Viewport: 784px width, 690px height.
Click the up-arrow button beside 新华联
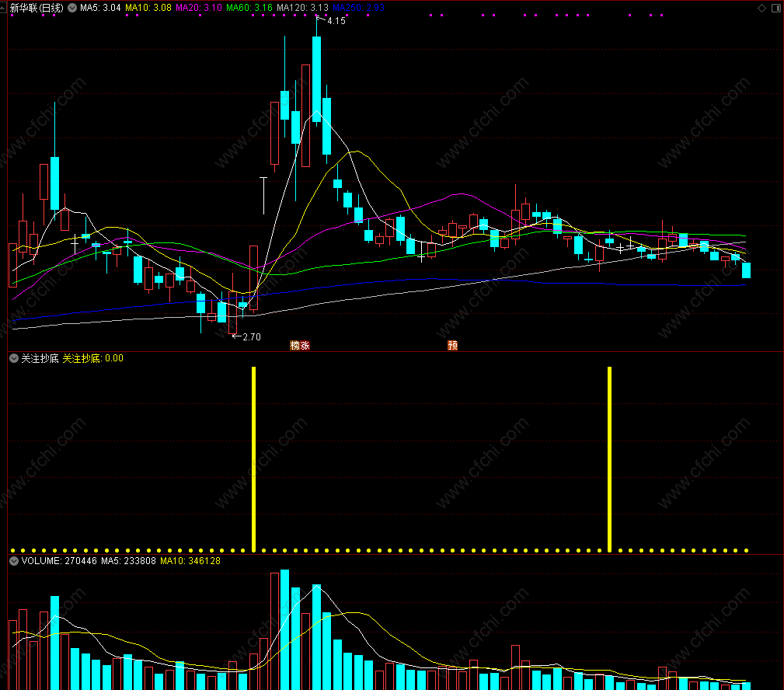(3, 8)
